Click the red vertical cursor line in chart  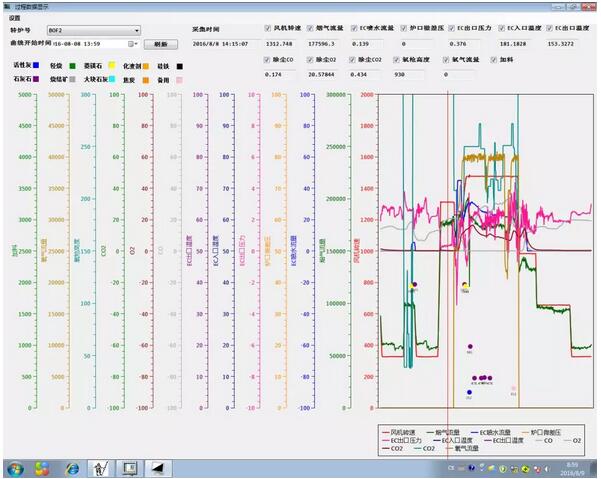(449, 250)
